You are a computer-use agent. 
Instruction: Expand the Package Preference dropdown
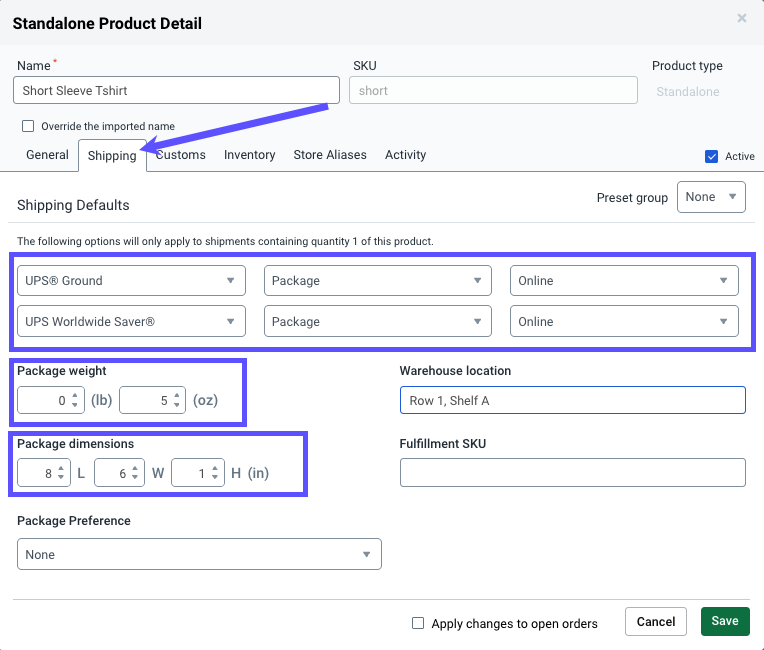[x=199, y=554]
